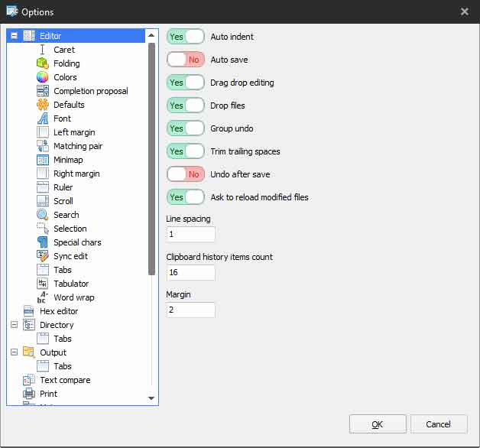Collapse the Editor tree node
The width and height of the screenshot is (480, 448).
(14, 36)
